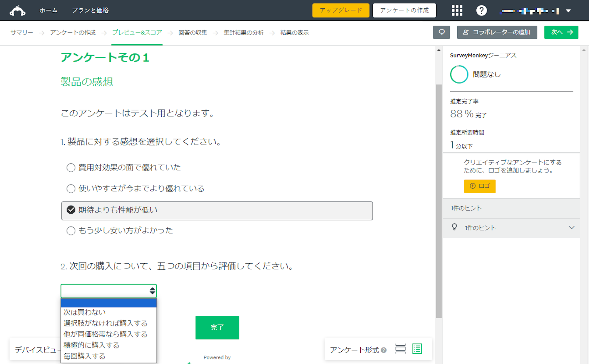
Task: Select the one-question-at-a-time format icon
Action: (x=400, y=349)
